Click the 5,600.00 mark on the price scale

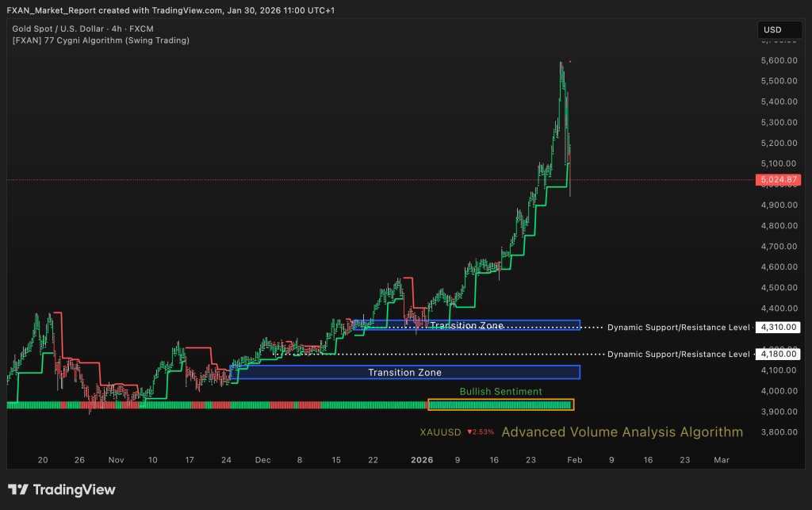[777, 60]
